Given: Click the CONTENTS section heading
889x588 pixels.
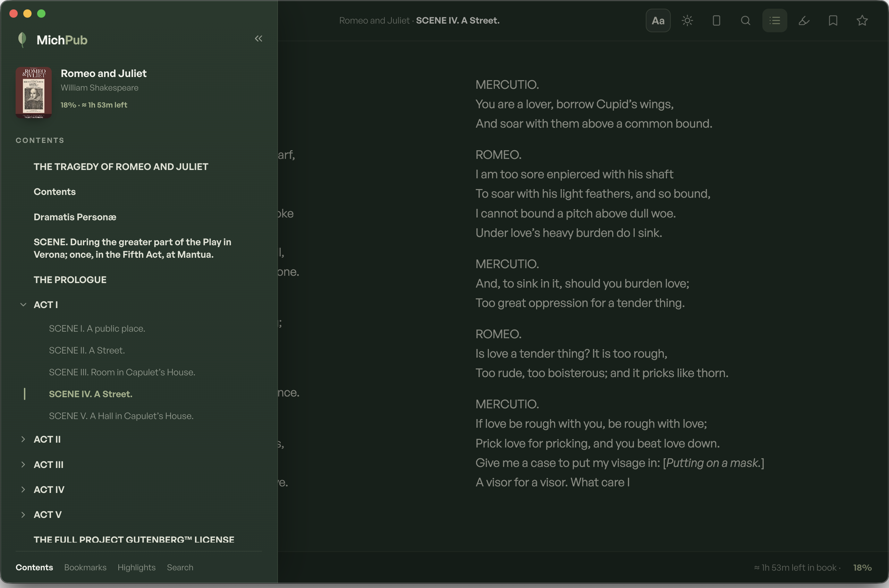Looking at the screenshot, I should click(x=40, y=140).
